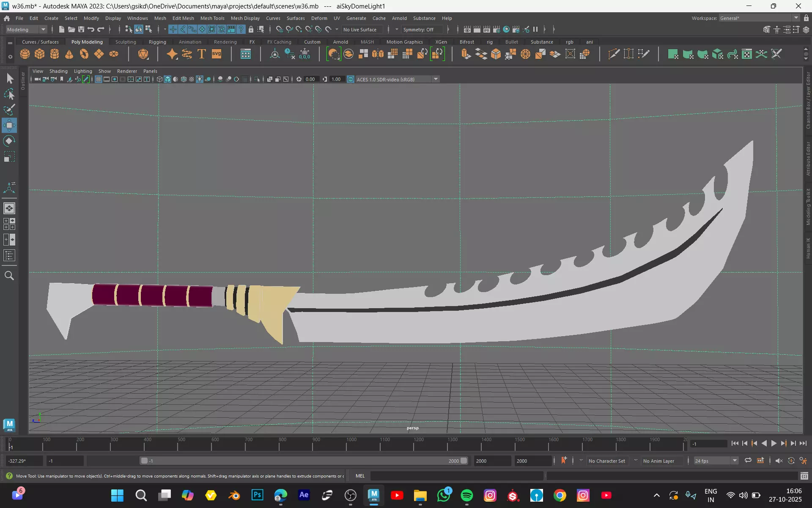The image size is (812, 508).
Task: Activate the Rotate tool in the toolbox
Action: pyautogui.click(x=9, y=141)
